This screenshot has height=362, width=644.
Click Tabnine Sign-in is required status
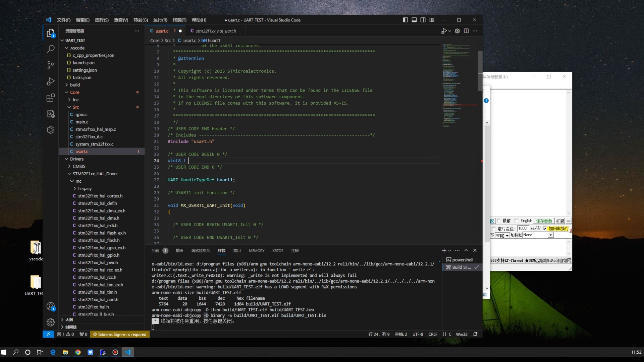click(120, 334)
